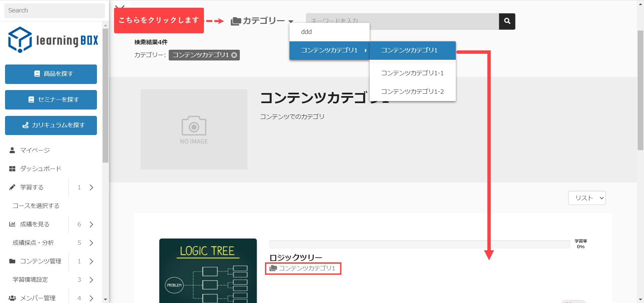Viewport: 644px width, 303px height.
Task: Choose ddd from the category menu
Action: pos(307,32)
